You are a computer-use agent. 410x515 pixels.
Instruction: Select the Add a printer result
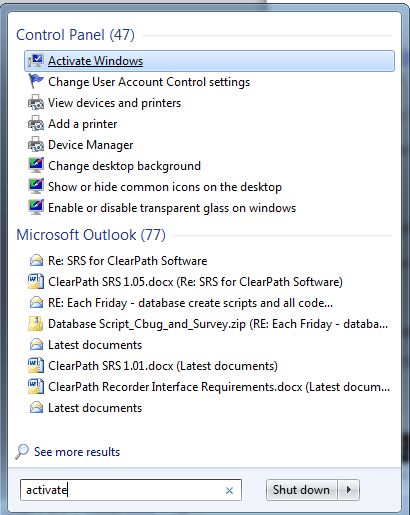(x=82, y=124)
